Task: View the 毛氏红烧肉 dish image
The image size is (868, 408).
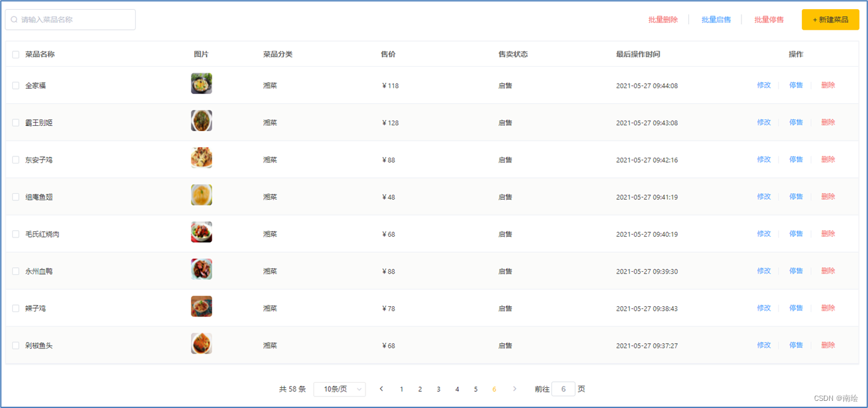Action: click(x=201, y=232)
